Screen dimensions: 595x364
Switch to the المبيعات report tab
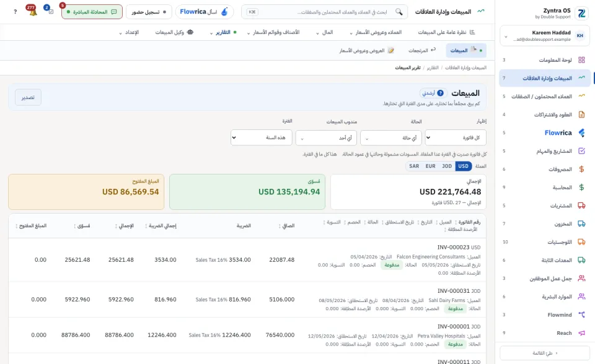click(466, 50)
